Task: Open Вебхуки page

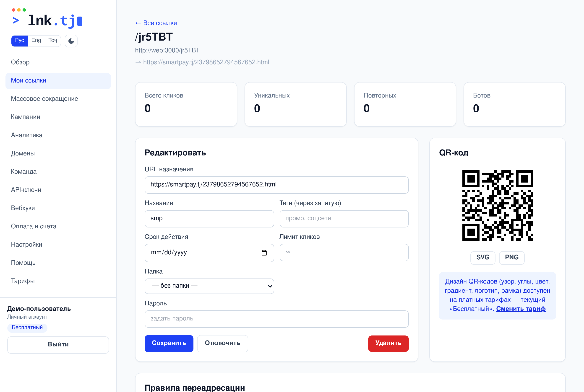Action: click(58, 208)
